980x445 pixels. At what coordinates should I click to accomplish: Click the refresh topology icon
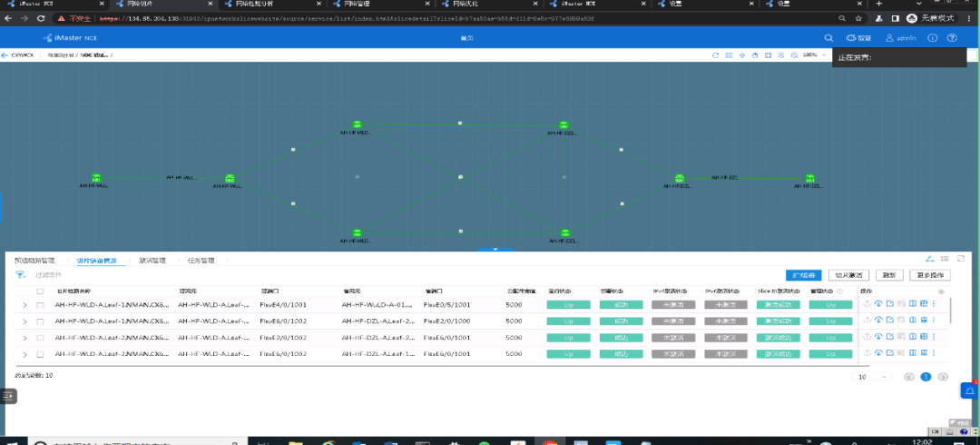point(717,55)
